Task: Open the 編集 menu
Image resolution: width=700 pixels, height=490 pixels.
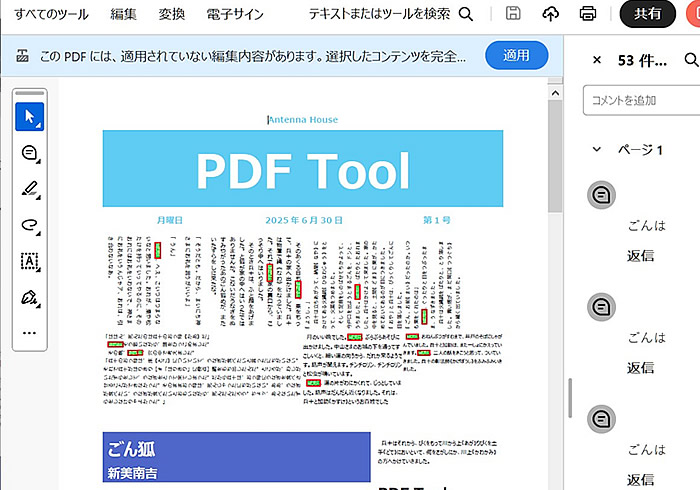Action: click(123, 14)
